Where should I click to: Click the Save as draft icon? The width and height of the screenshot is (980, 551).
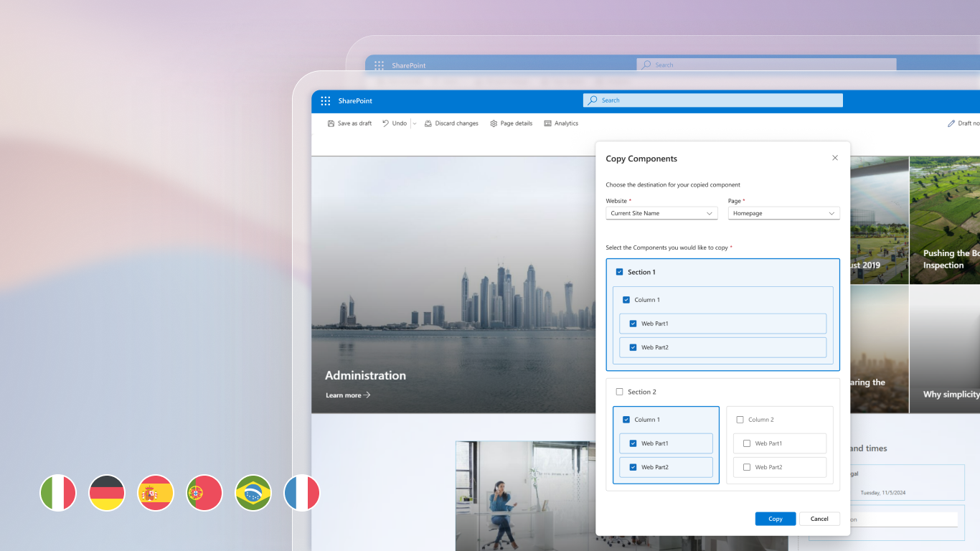point(331,123)
